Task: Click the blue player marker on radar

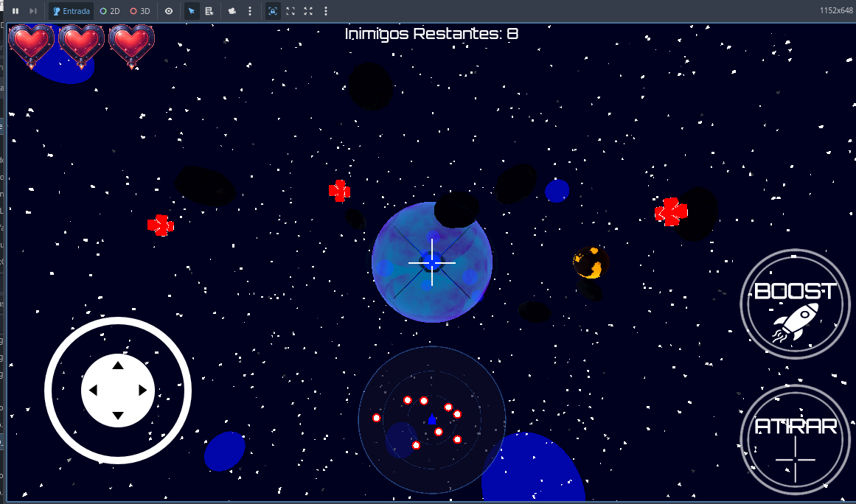Action: click(432, 419)
